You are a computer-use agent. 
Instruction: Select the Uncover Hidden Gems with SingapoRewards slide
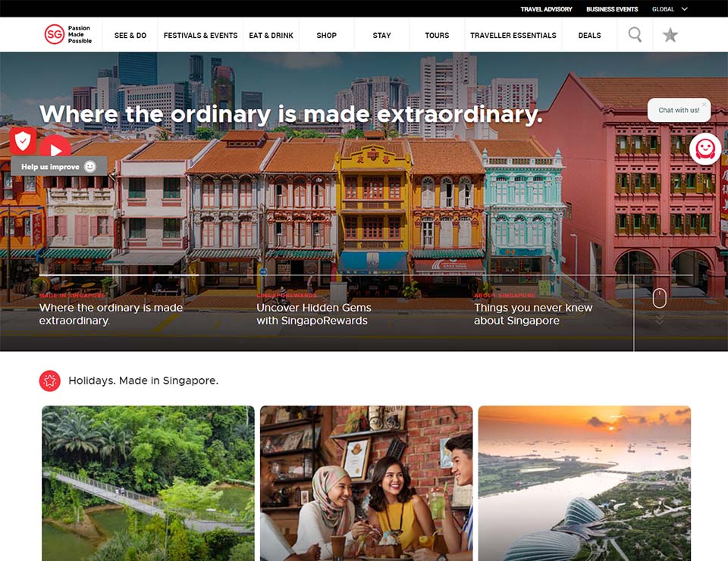point(313,314)
